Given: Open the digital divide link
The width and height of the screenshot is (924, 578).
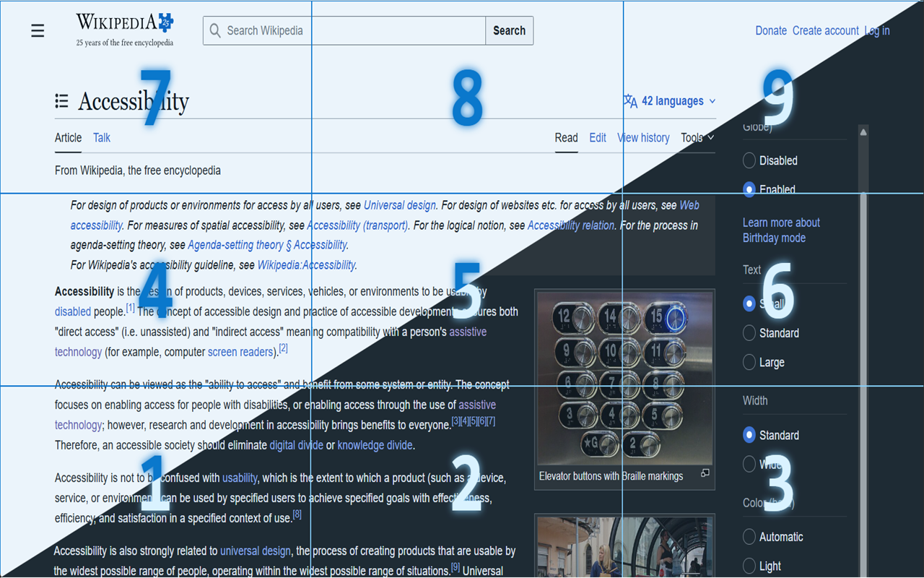Looking at the screenshot, I should 296,445.
